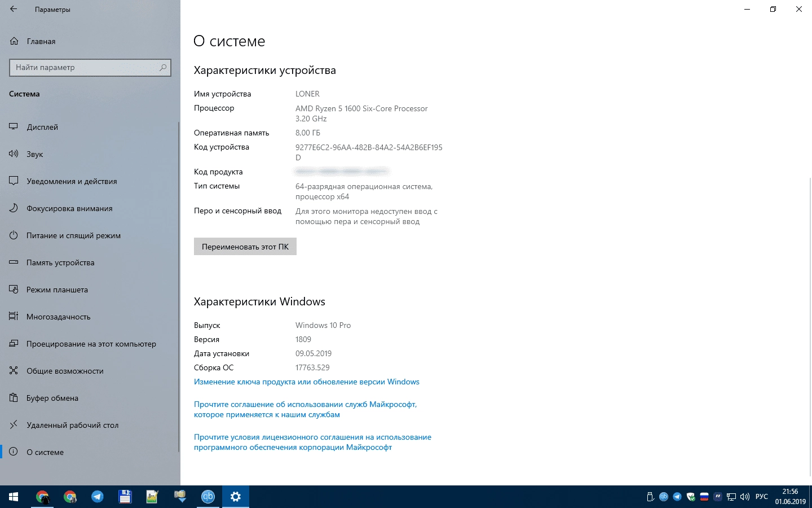The width and height of the screenshot is (812, 508).
Task: Click the Telegram tray icon
Action: click(x=677, y=497)
